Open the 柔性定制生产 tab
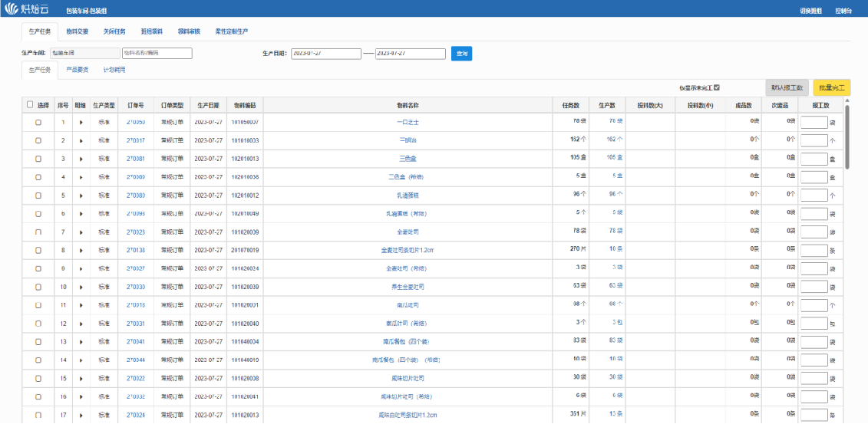 pos(232,31)
